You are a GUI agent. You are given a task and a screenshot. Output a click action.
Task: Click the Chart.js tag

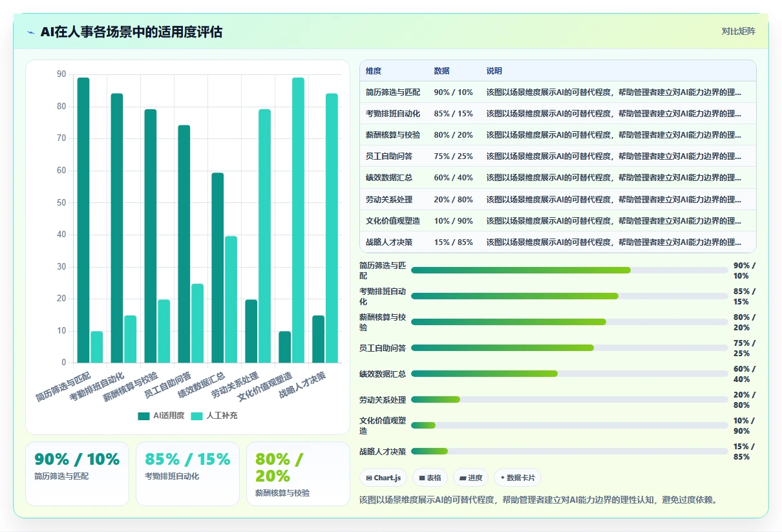click(383, 478)
